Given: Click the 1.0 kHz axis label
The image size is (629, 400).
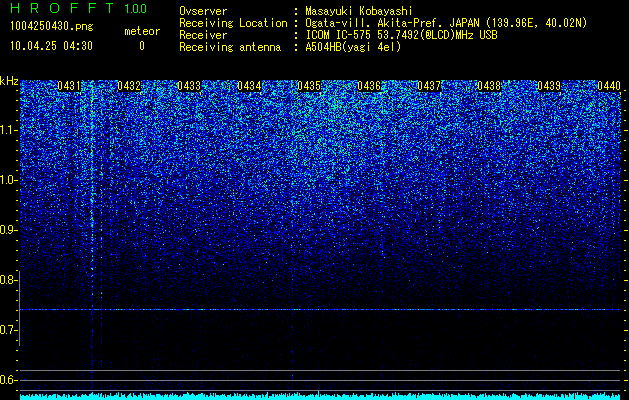Looking at the screenshot, I should 9,180.
